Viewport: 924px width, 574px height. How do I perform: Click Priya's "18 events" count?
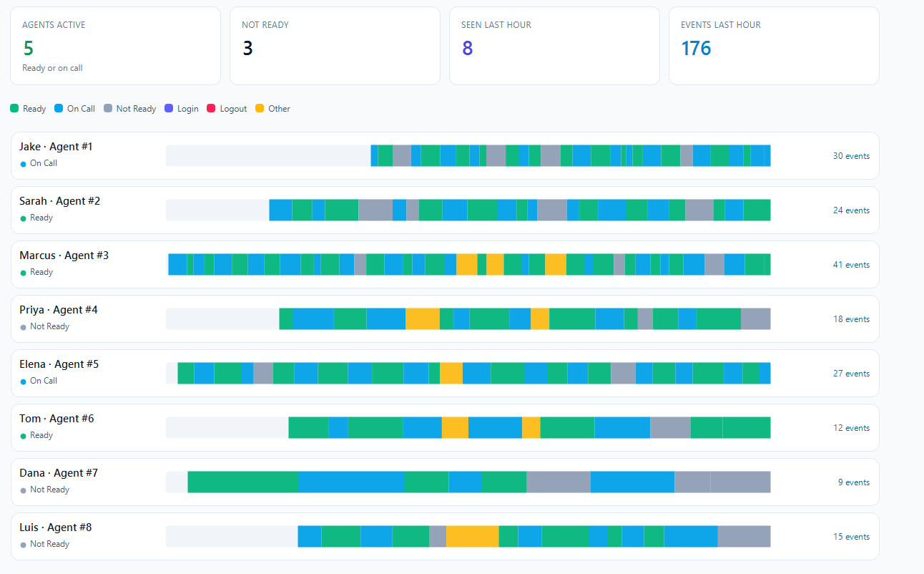851,319
